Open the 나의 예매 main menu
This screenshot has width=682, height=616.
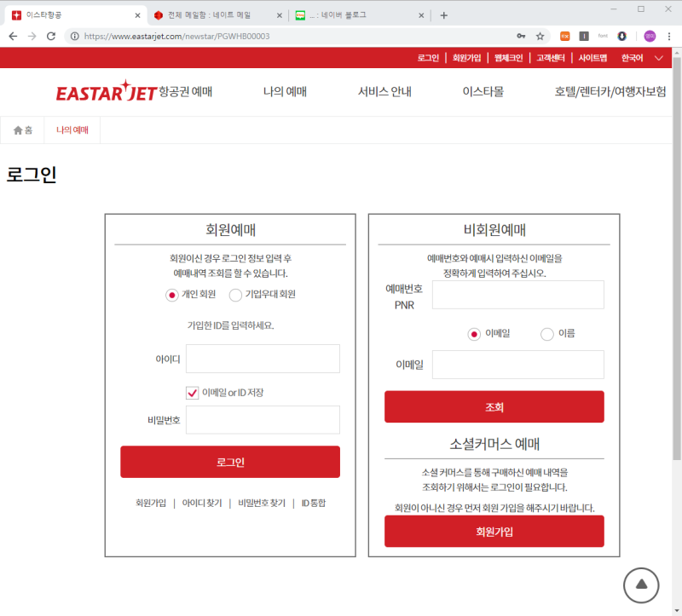tap(285, 92)
